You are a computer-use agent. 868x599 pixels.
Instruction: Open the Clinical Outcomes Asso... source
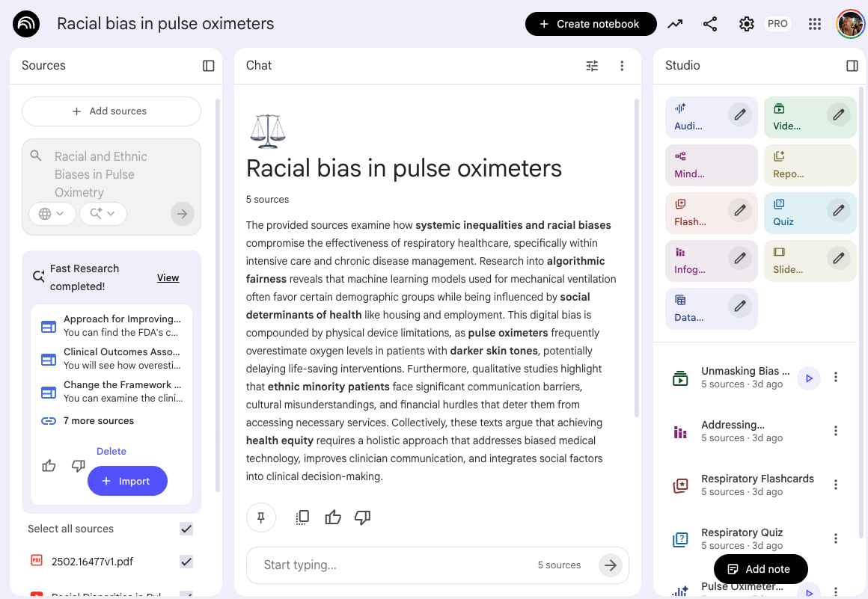pos(111,358)
